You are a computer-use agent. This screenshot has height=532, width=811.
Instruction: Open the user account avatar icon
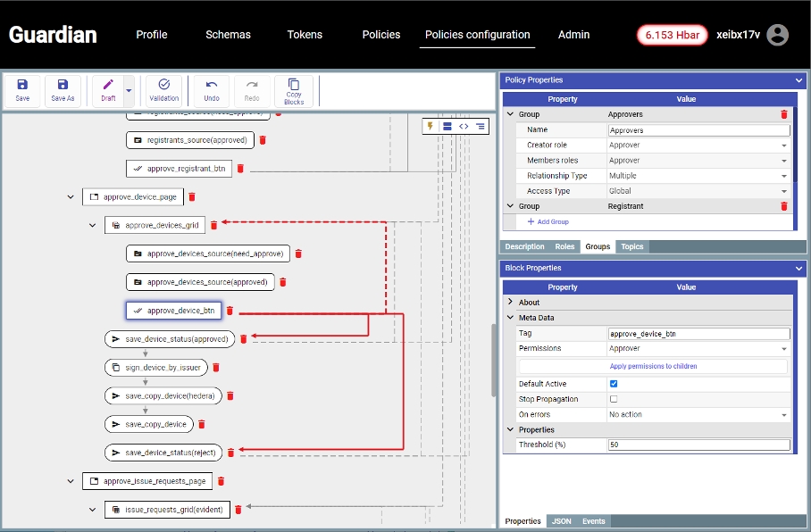778,35
